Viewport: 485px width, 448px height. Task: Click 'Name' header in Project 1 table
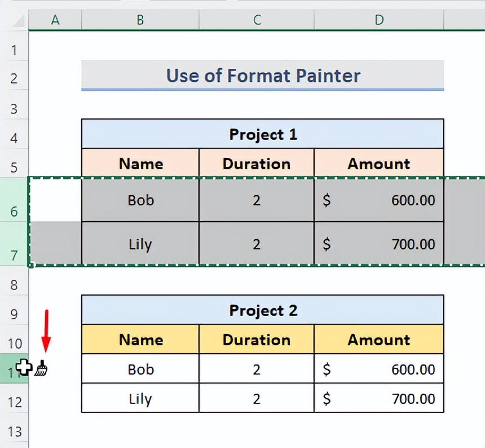point(140,164)
